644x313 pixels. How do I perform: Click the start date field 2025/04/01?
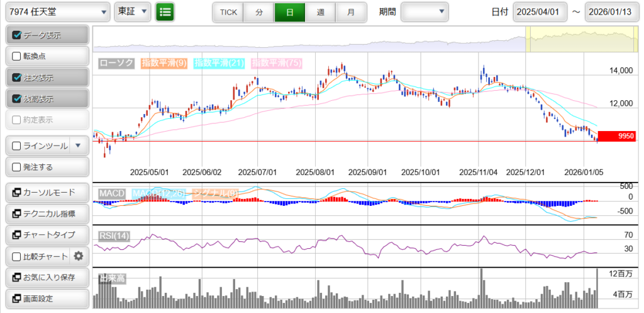coord(540,12)
